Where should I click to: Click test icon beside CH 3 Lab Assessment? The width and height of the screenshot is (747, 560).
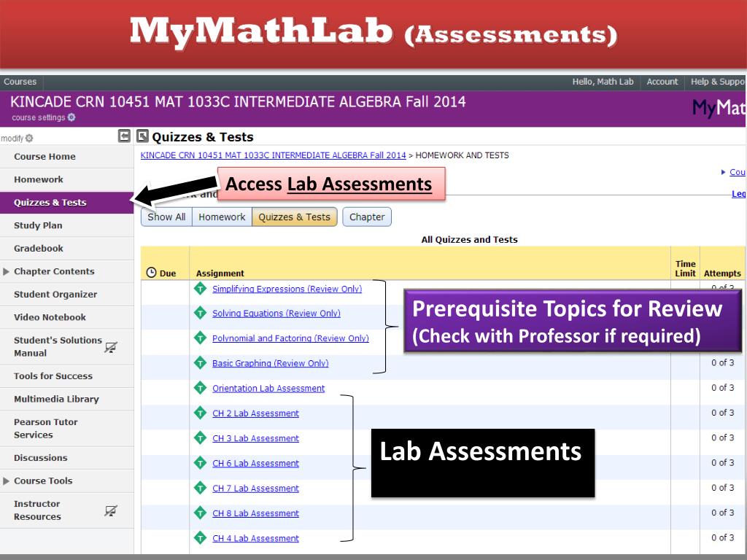[200, 437]
